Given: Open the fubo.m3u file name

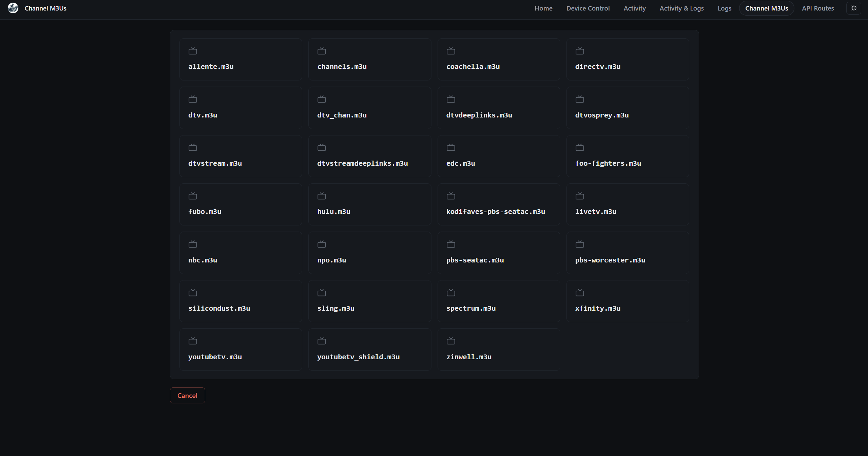Looking at the screenshot, I should click(x=205, y=212).
